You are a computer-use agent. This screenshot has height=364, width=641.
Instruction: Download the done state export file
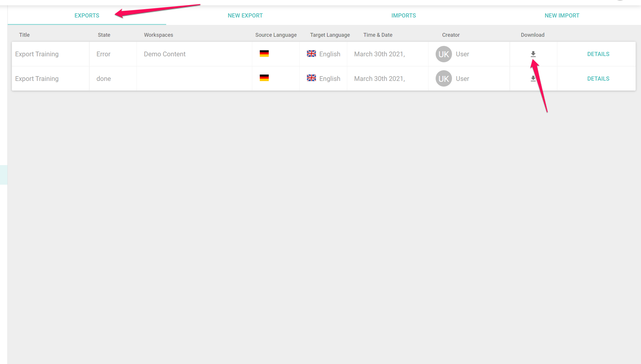click(x=533, y=79)
